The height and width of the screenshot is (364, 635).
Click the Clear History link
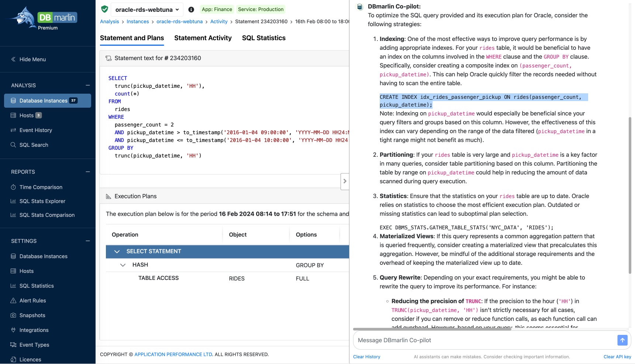(x=366, y=357)
